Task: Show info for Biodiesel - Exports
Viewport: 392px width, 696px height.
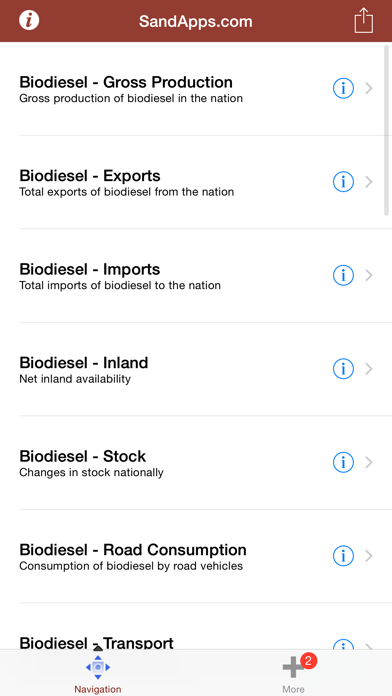Action: coord(343,182)
